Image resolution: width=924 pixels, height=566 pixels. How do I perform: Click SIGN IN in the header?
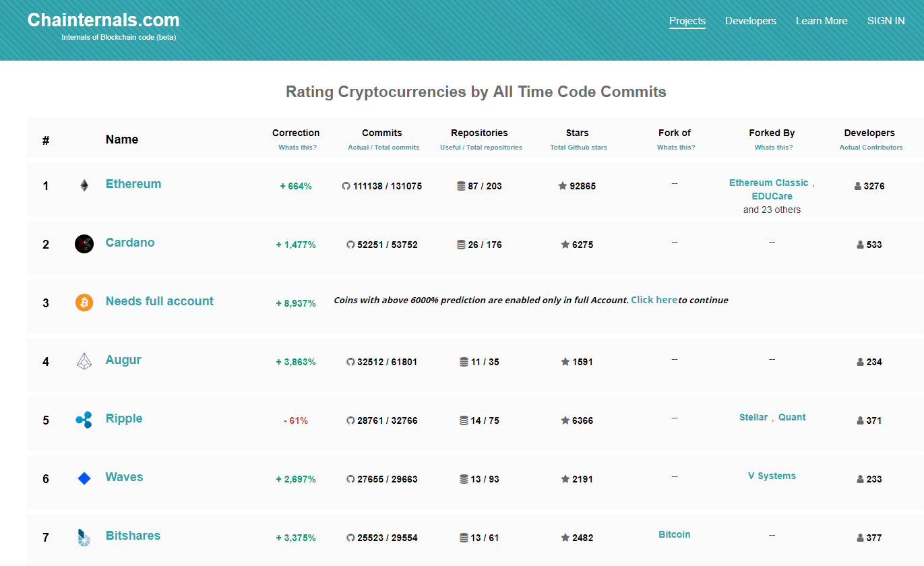[x=886, y=21]
